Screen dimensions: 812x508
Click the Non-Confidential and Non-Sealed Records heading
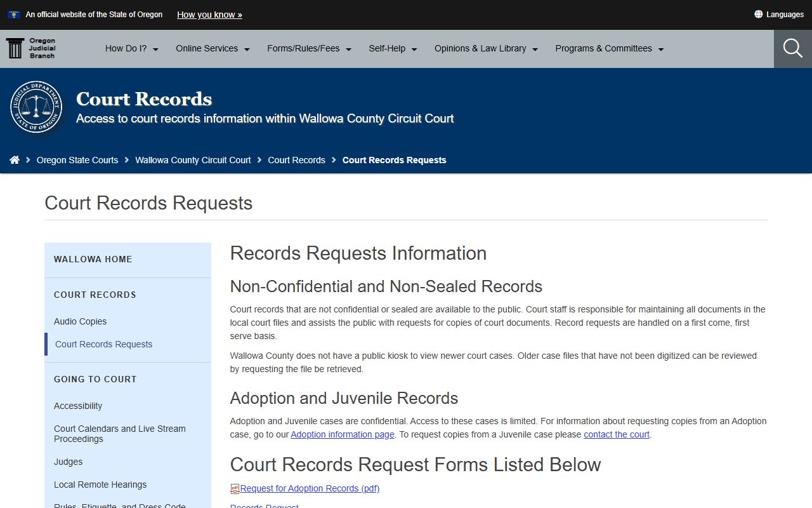point(386,286)
